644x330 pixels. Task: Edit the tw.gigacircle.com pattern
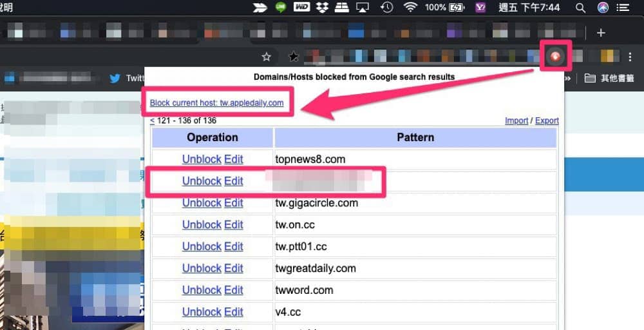(x=234, y=202)
